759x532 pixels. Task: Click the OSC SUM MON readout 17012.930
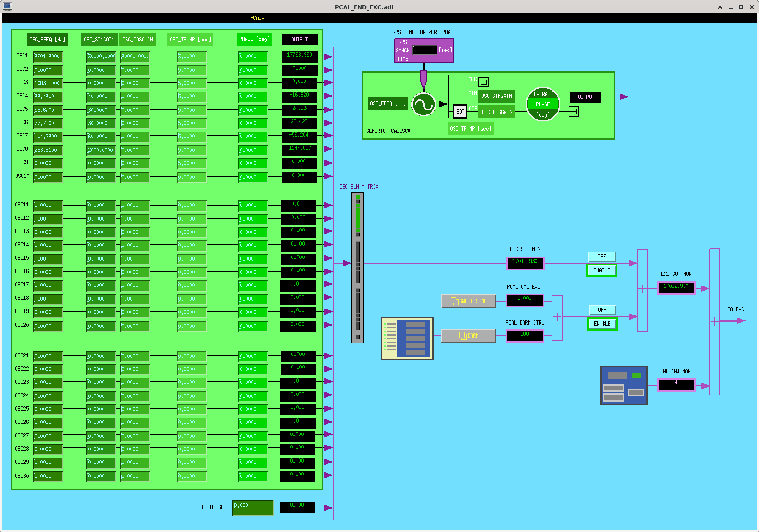(x=525, y=263)
